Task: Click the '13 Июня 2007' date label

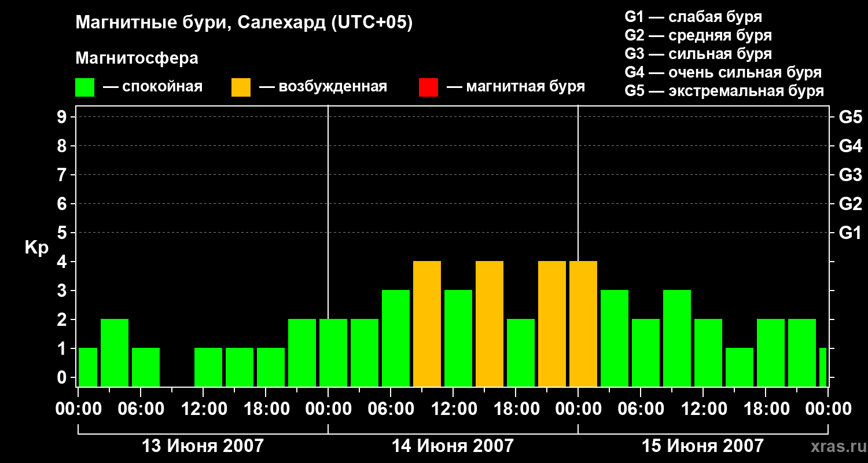Action: click(203, 446)
